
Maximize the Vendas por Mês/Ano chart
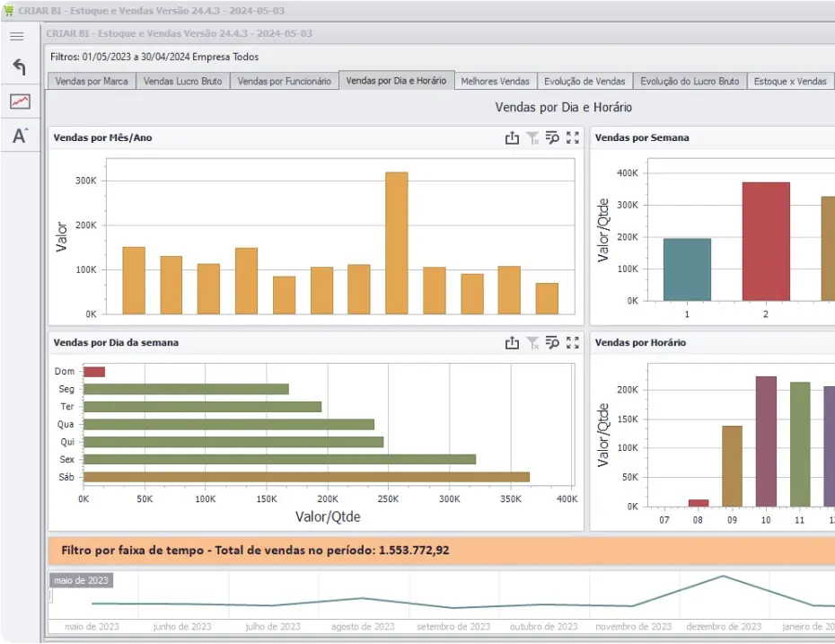click(x=573, y=138)
